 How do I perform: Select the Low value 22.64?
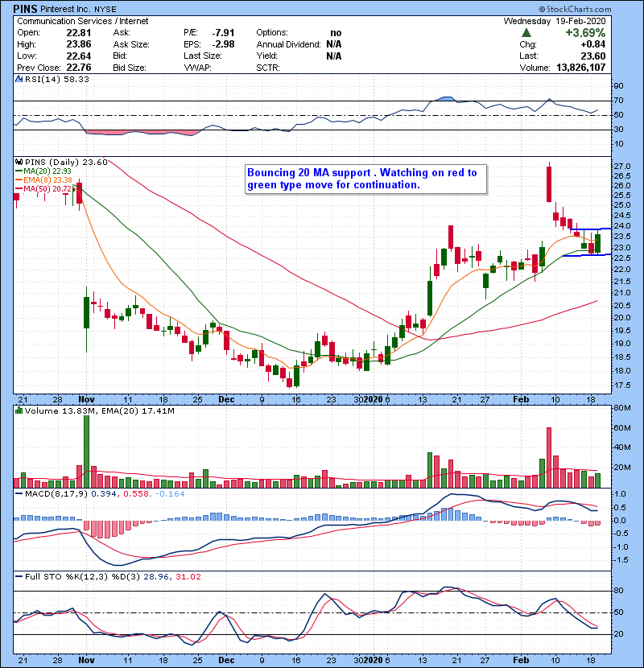[x=79, y=56]
